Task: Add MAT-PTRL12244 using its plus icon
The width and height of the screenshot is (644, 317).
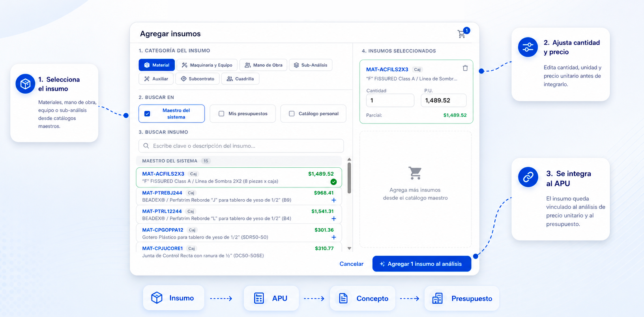Action: point(334,219)
